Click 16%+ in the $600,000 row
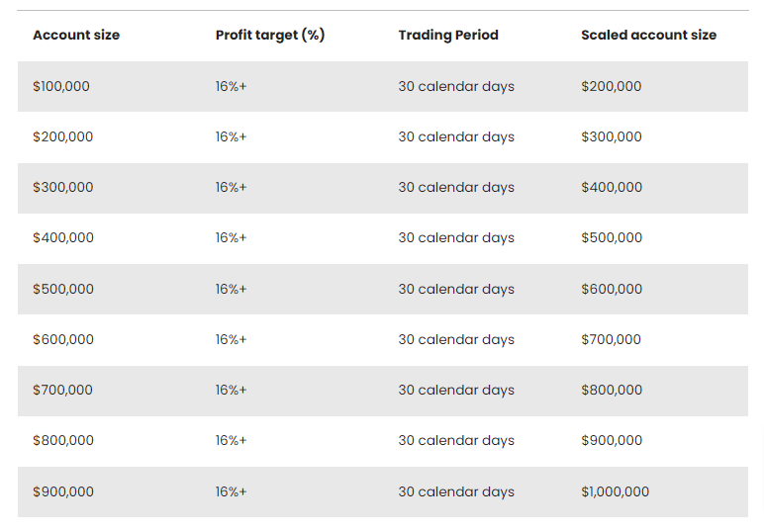The image size is (764, 532). [231, 339]
